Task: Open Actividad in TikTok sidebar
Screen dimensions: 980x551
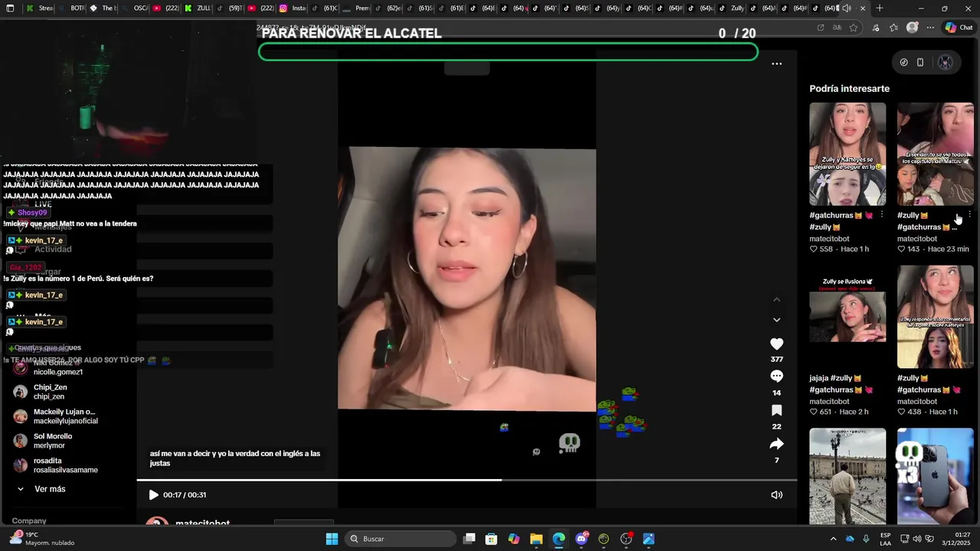Action: pos(52,249)
